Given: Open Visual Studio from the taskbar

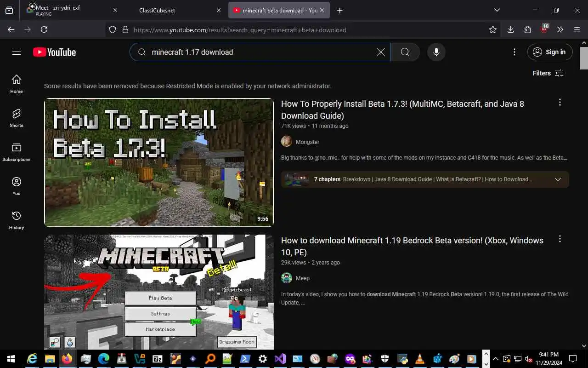Looking at the screenshot, I should 280,359.
